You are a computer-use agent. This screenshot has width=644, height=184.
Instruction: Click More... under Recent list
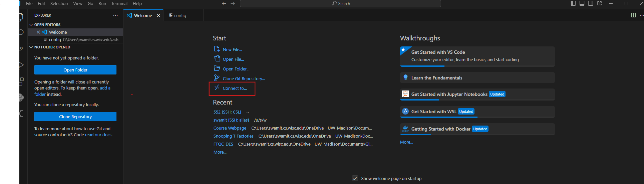coord(220,152)
